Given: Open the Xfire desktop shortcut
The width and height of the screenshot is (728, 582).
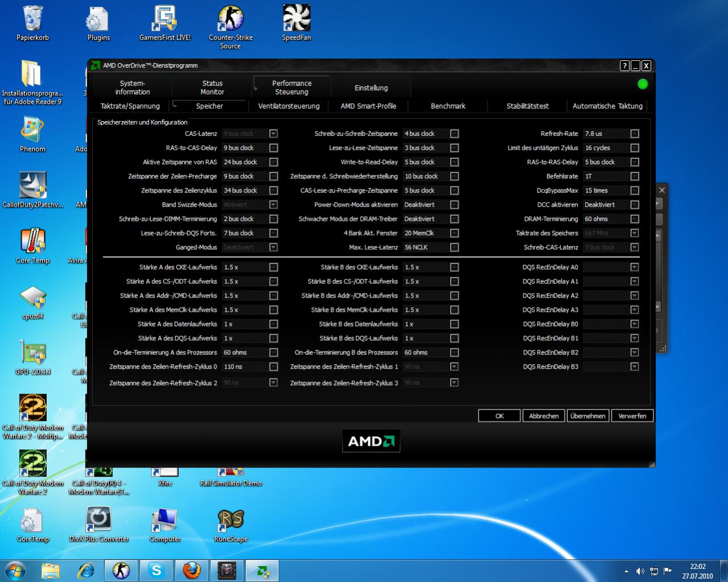Looking at the screenshot, I should point(165,477).
